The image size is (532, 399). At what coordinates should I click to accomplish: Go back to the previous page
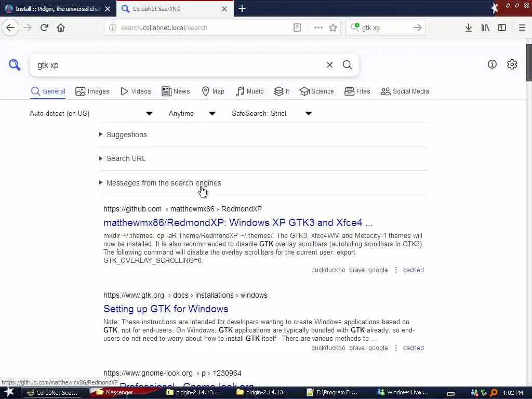10,28
